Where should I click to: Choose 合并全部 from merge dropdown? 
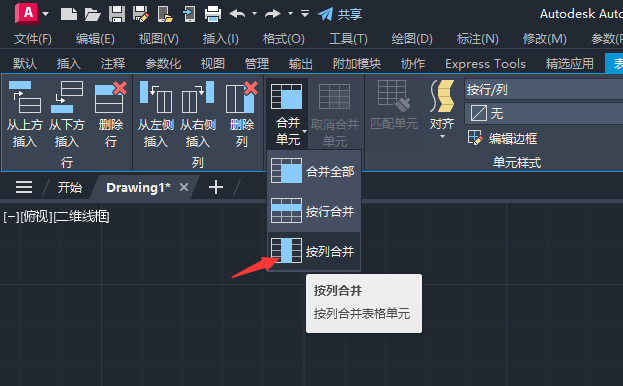pos(313,172)
